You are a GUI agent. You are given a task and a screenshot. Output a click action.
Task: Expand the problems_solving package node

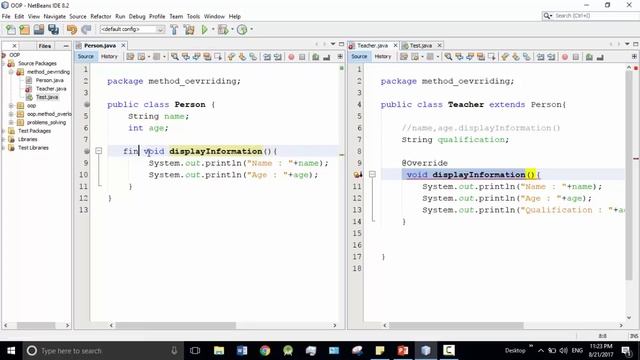click(x=11, y=122)
